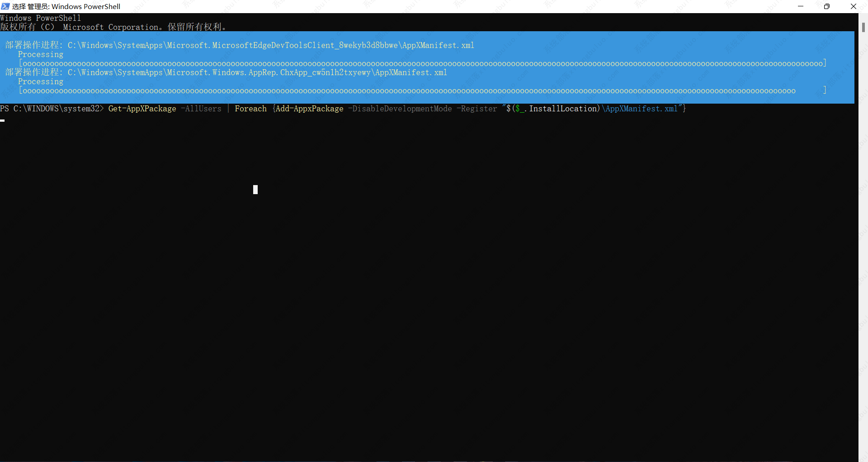Image resolution: width=868 pixels, height=462 pixels.
Task: Click the first deployment progress bar
Action: (422, 63)
